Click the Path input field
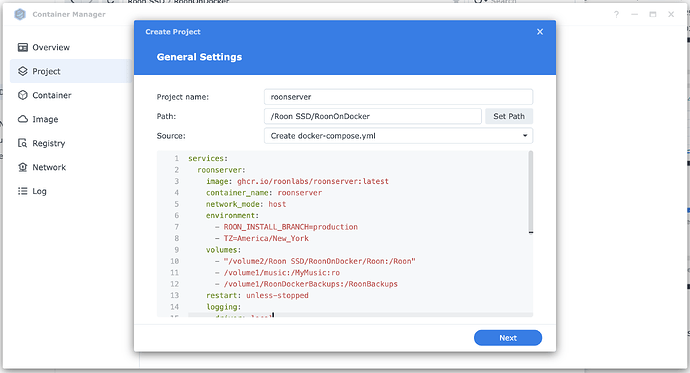 [373, 116]
